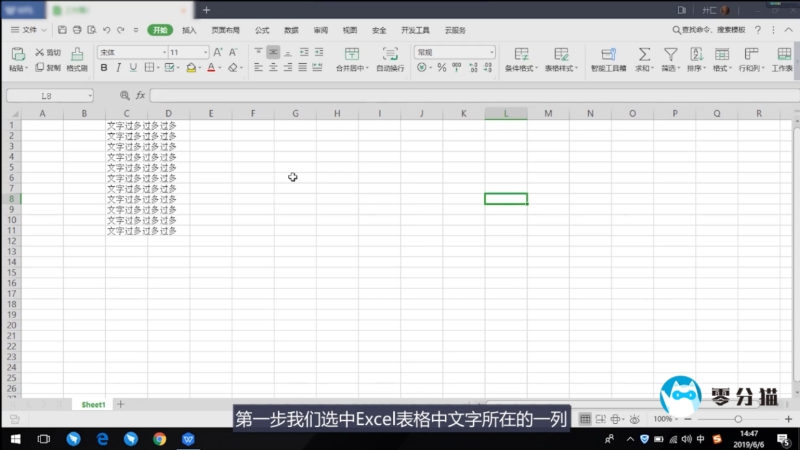
Task: Open the font name dropdown (宋体)
Action: point(130,51)
